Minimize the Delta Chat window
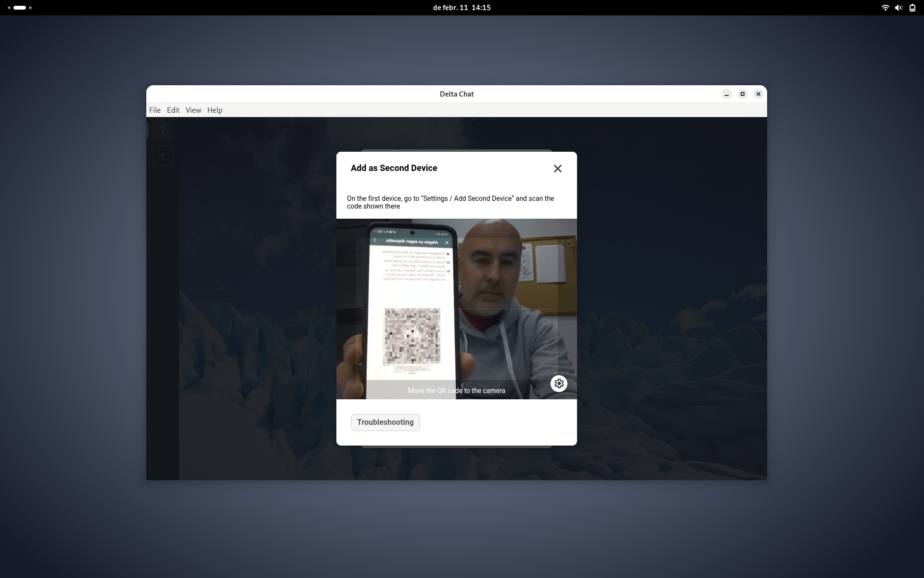Viewport: 924px width, 578px height. coord(726,94)
